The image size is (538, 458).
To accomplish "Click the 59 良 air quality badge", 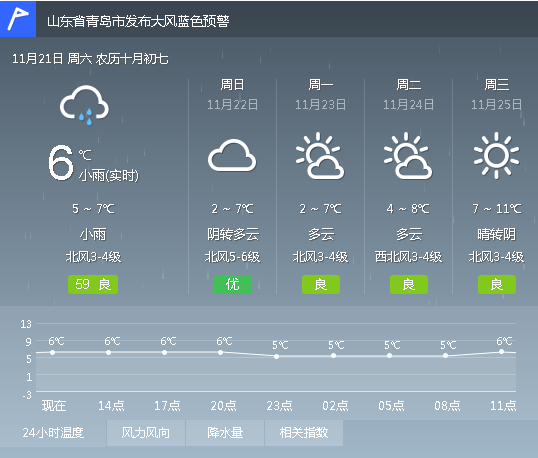I will (93, 284).
